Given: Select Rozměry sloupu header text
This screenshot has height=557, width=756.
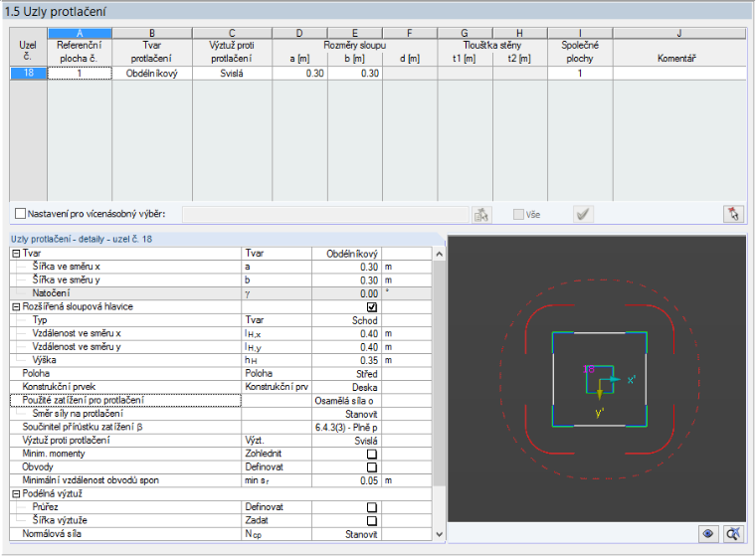Looking at the screenshot, I should [355, 46].
